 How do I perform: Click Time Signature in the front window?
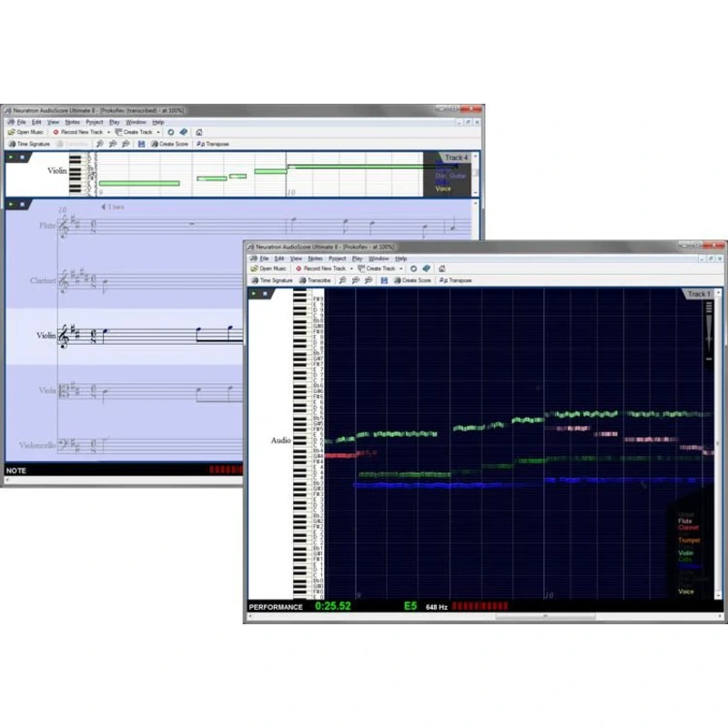pos(275,280)
